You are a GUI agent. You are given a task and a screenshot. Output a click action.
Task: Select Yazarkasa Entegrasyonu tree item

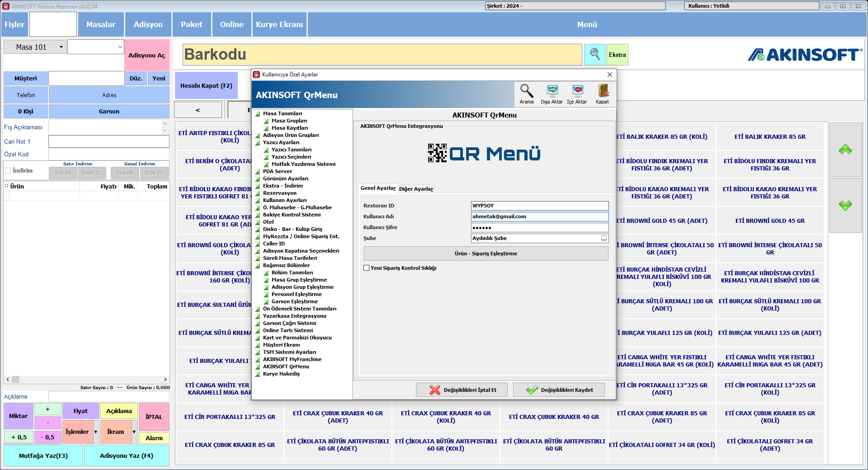[295, 316]
